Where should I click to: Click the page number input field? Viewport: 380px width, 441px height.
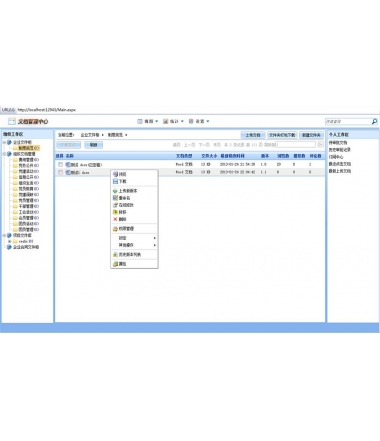coord(296,145)
